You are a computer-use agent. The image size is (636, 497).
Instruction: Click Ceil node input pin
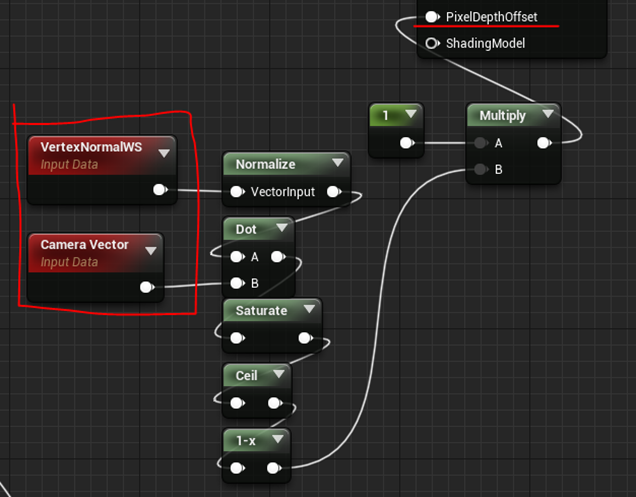tap(237, 403)
